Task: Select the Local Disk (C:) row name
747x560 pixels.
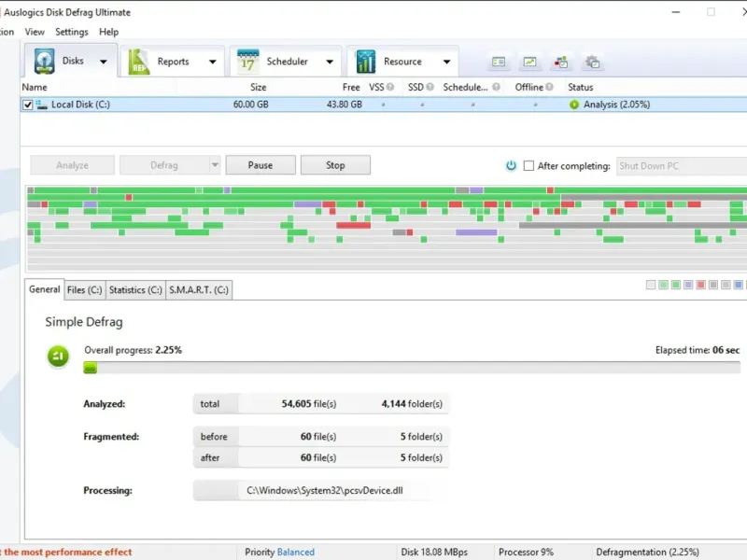Action: coord(80,105)
